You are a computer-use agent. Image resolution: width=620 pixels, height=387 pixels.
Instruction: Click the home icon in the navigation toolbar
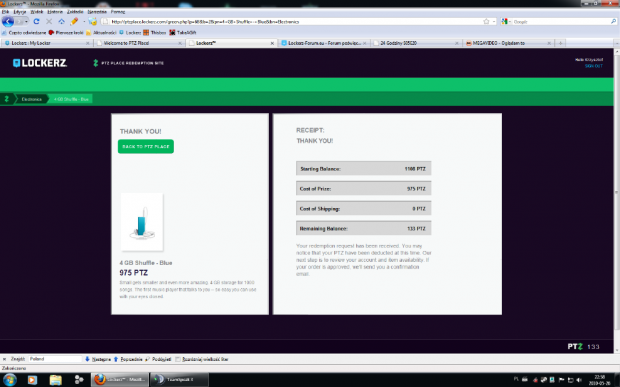pyautogui.click(x=62, y=21)
